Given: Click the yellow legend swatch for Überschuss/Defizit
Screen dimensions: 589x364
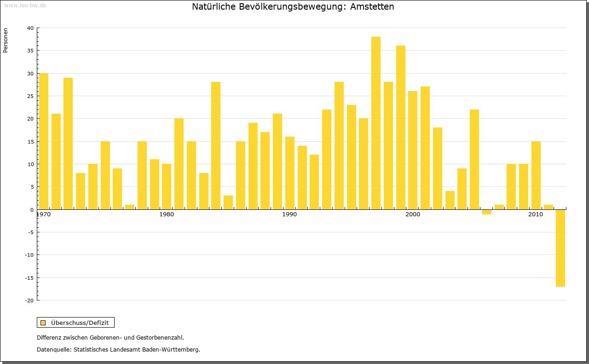Looking at the screenshot, I should 43,323.
